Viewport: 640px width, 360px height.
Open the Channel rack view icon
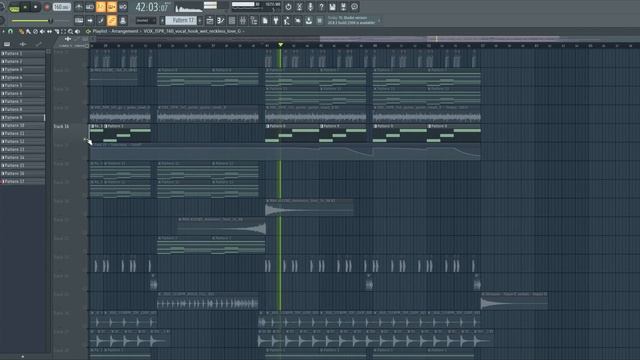(232, 20)
